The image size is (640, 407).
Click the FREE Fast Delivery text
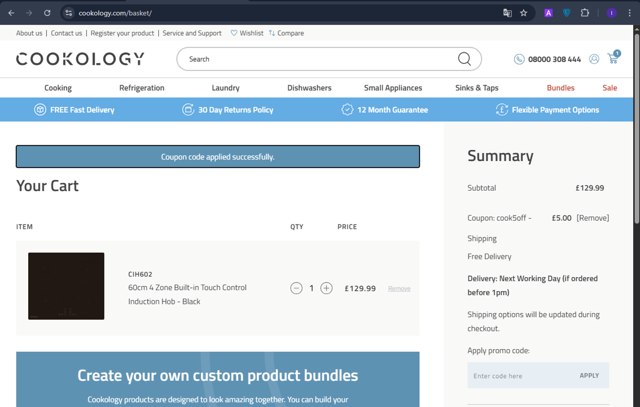pos(82,110)
